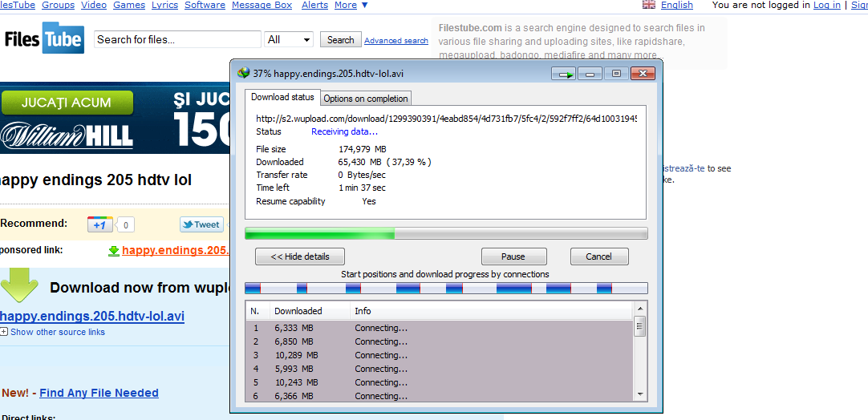The image size is (868, 420).
Task: Click the '<< Hide details' button
Action: click(299, 256)
